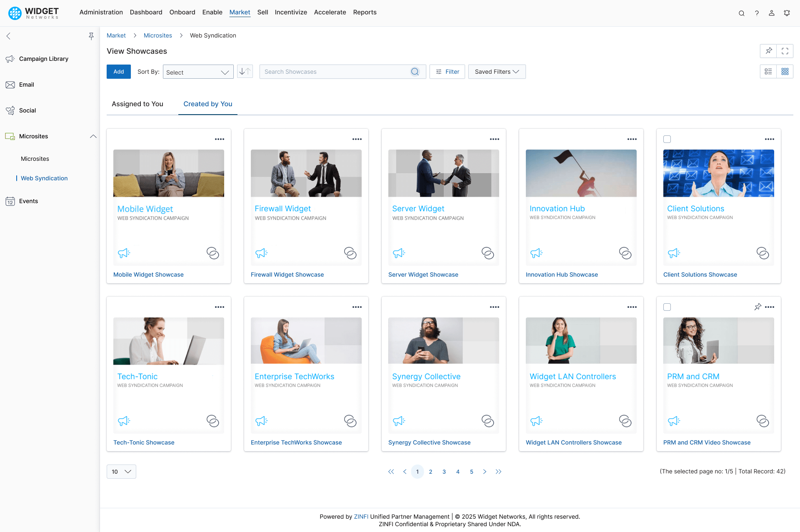Click the Events calendar icon in sidebar
The width and height of the screenshot is (800, 532).
click(x=10, y=201)
